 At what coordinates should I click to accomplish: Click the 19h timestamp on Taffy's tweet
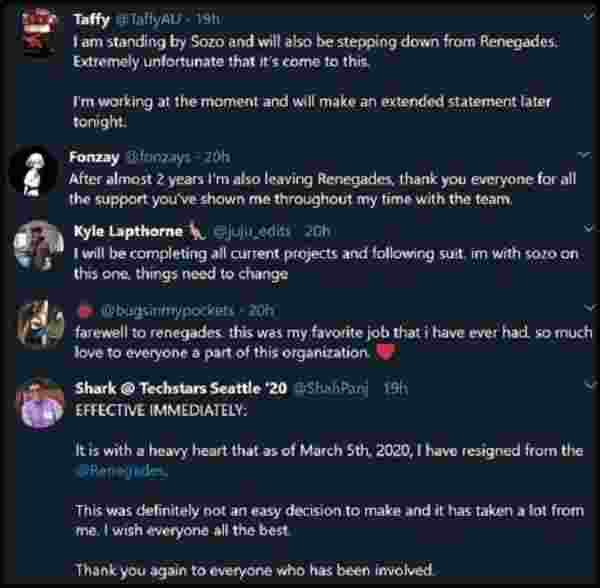click(x=208, y=19)
